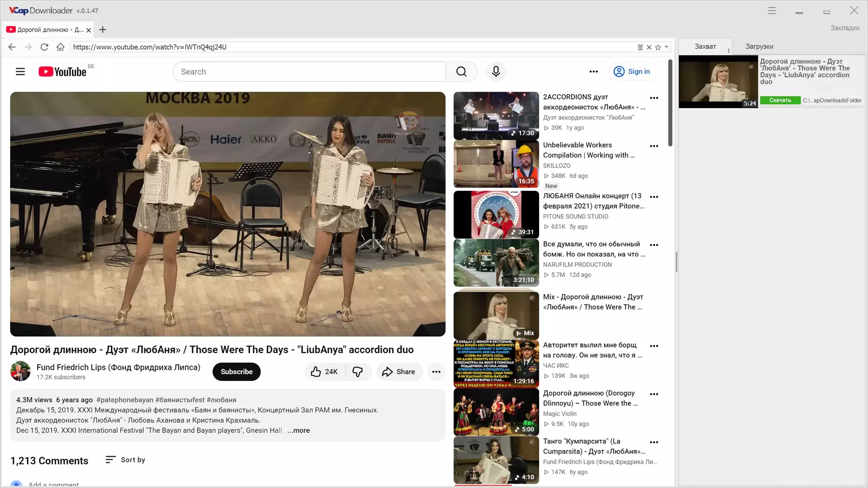Dislike the video with thumbs-down icon
This screenshot has width=868, height=488.
click(x=358, y=372)
